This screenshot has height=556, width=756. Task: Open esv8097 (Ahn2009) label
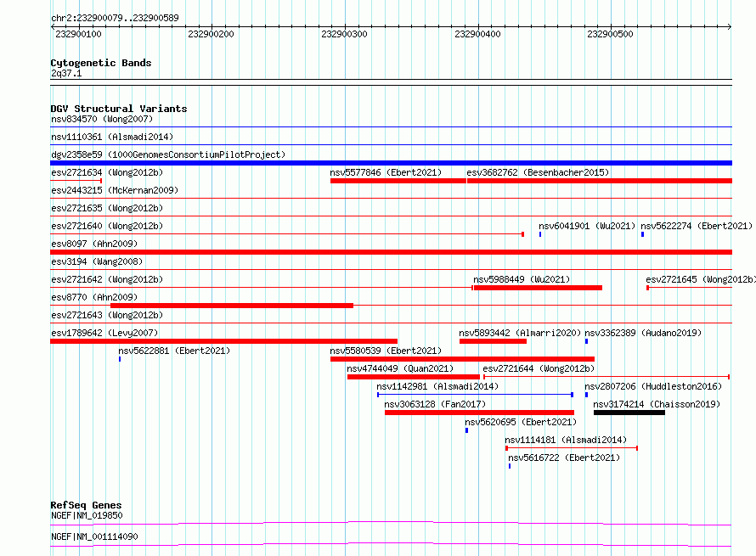point(94,244)
